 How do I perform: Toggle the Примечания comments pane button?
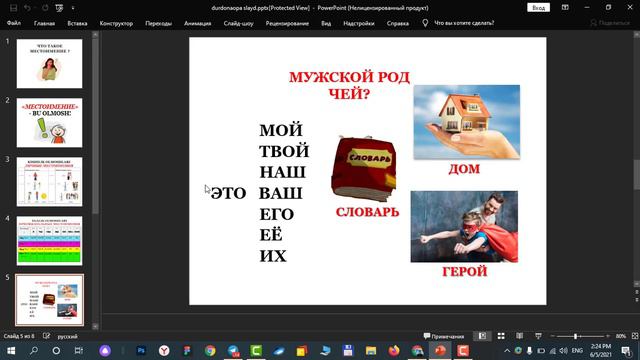click(x=444, y=336)
